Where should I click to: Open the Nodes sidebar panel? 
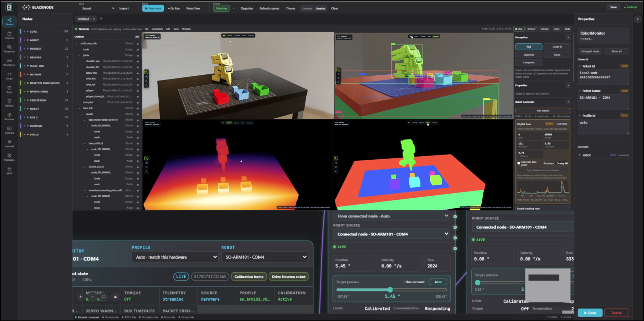[9, 22]
